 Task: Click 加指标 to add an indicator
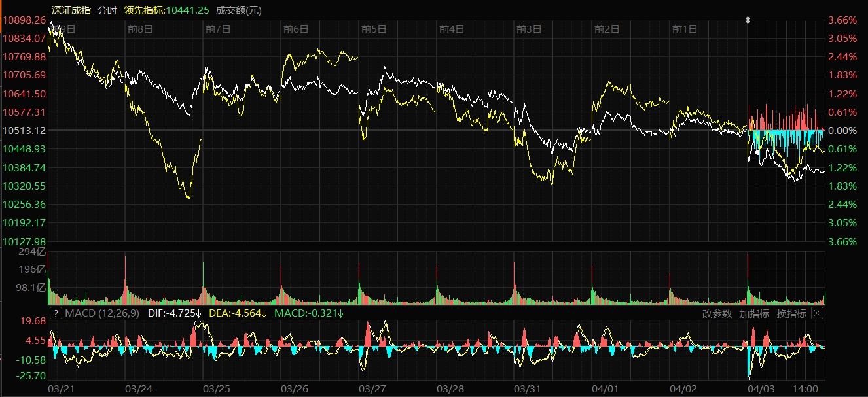754,313
